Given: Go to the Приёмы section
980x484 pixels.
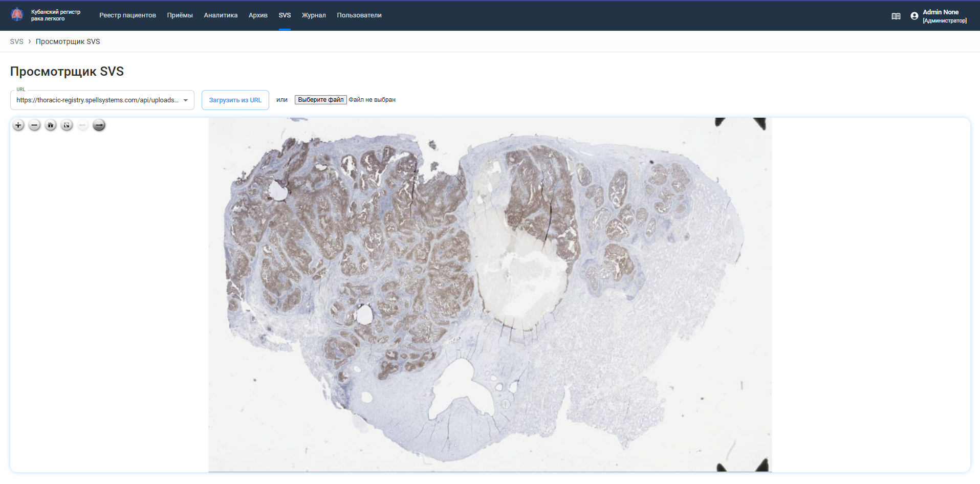Looking at the screenshot, I should coord(180,15).
